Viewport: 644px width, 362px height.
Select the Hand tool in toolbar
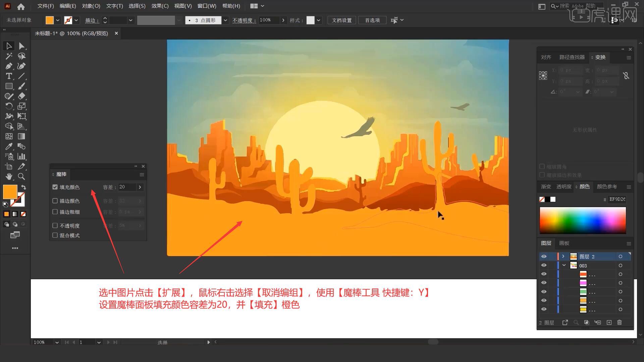8,176
